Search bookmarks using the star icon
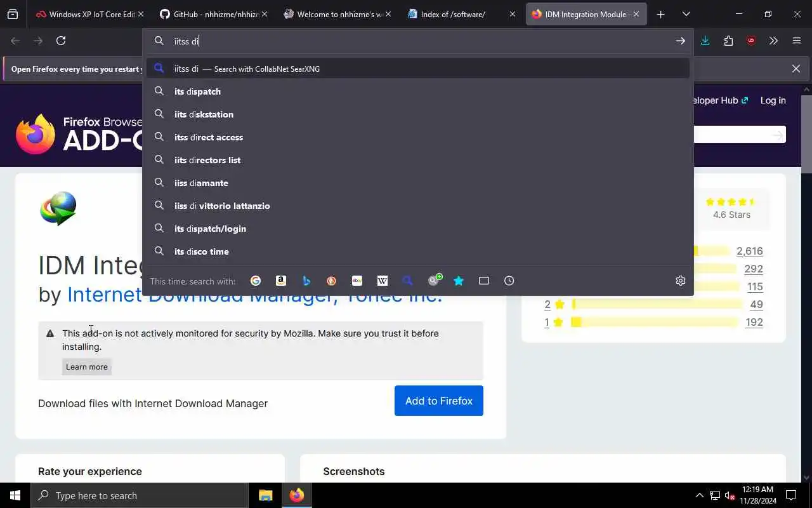Image resolution: width=812 pixels, height=508 pixels. (459, 281)
